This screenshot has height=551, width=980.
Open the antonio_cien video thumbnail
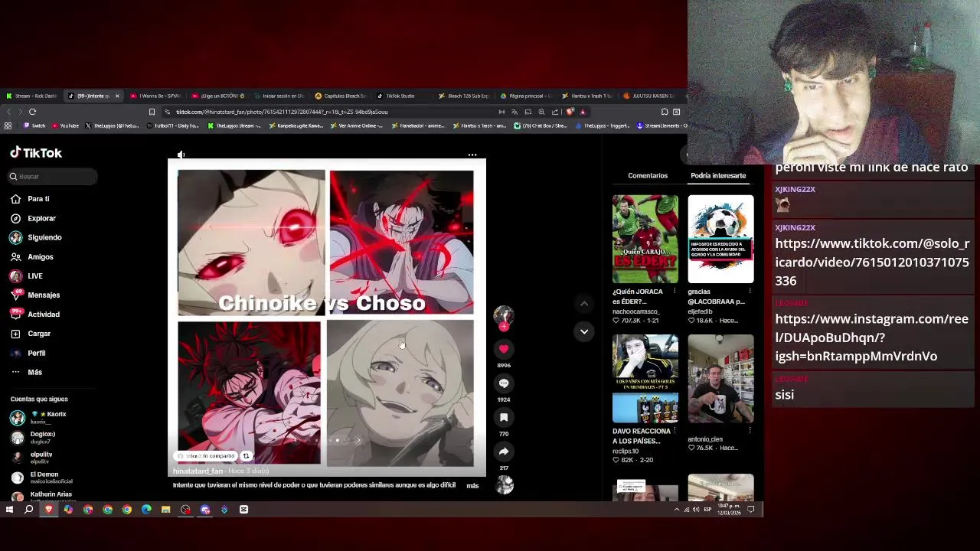tap(720, 378)
